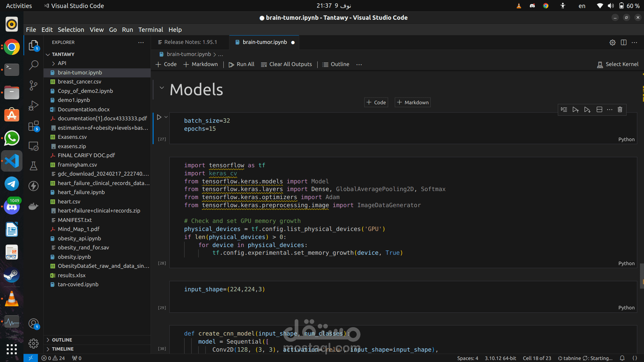Delete the active cell with trash icon
The height and width of the screenshot is (362, 644).
pos(620,110)
